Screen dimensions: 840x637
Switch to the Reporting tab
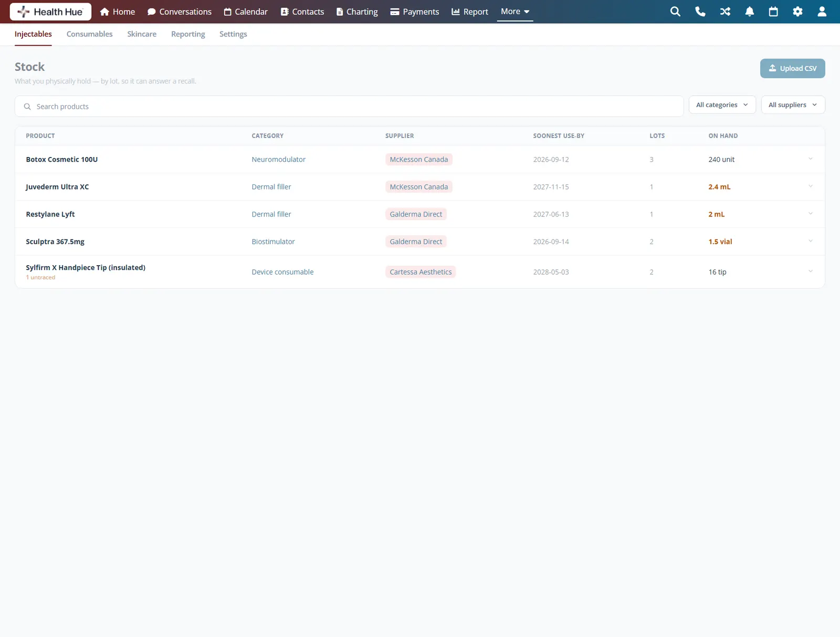188,34
